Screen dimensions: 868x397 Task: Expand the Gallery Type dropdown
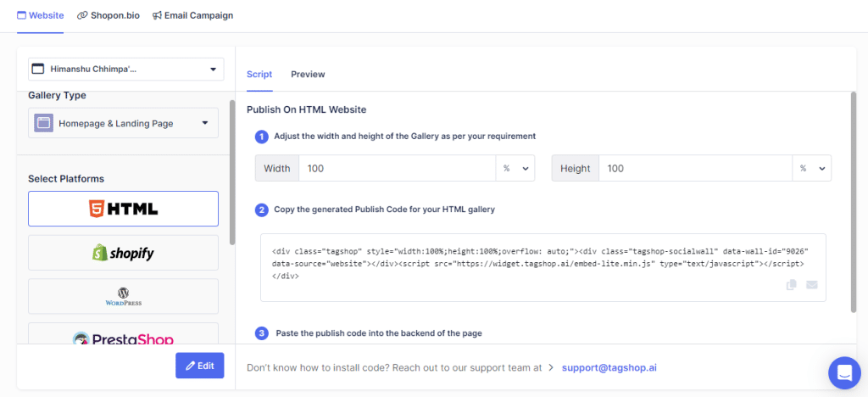tap(204, 124)
